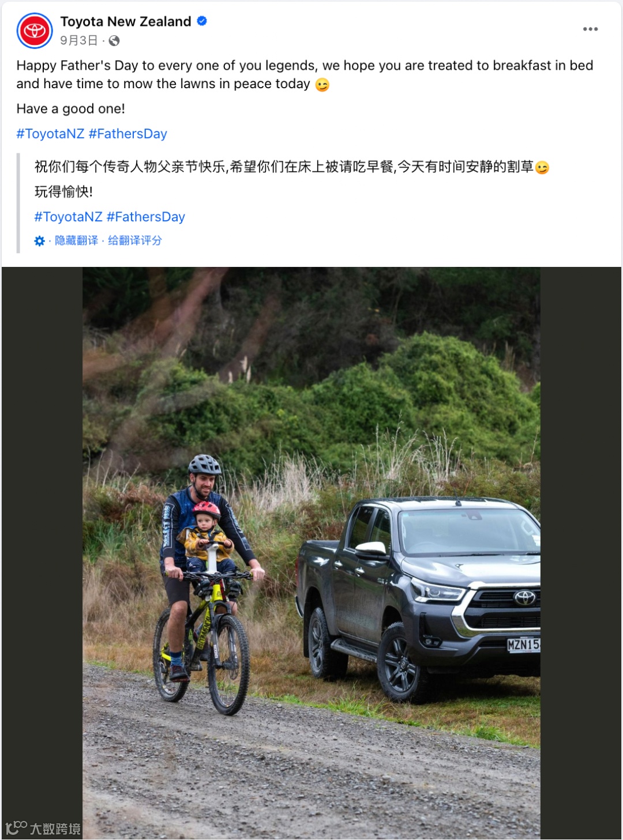Click the Happy Father's Day post text
The height and width of the screenshot is (840, 623).
(x=305, y=74)
